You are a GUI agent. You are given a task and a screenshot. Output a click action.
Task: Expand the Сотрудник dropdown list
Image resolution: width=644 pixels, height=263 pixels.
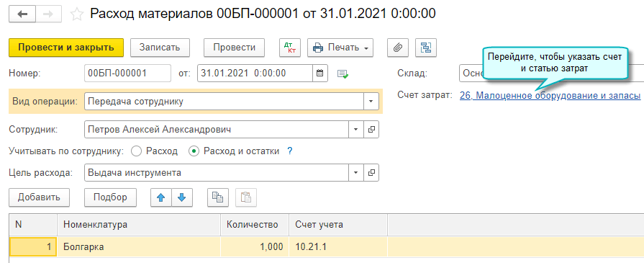click(356, 129)
